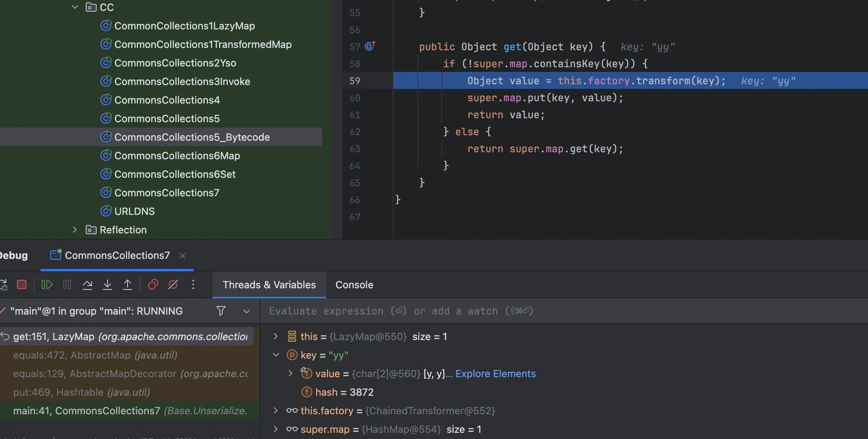Viewport: 868px width, 439px height.
Task: Collapse the CC folder
Action: click(75, 7)
